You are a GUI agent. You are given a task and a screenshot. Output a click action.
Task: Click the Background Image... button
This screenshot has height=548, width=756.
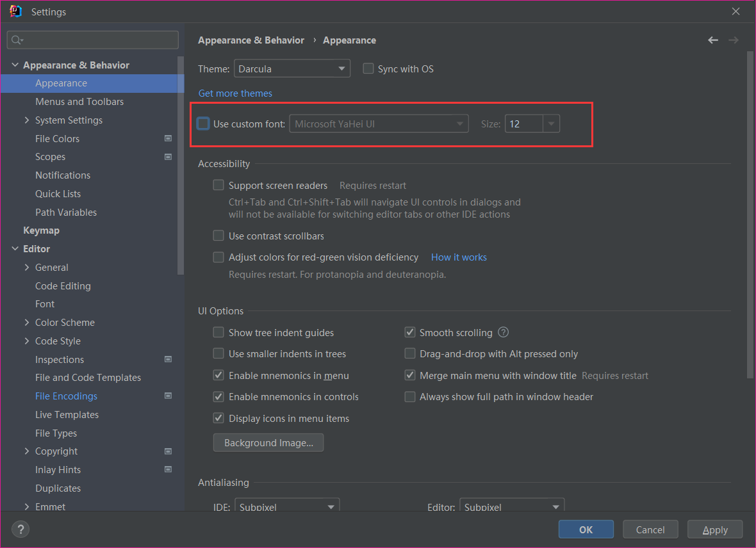(268, 442)
